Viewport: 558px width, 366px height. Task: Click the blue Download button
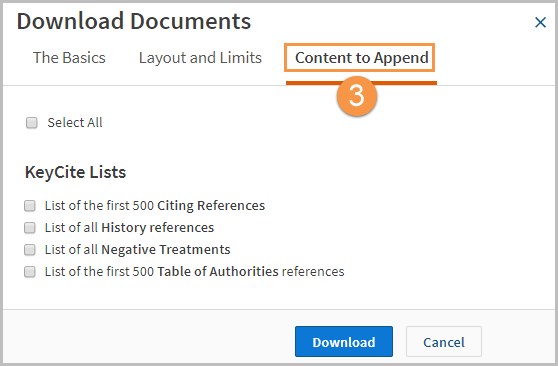pyautogui.click(x=344, y=342)
